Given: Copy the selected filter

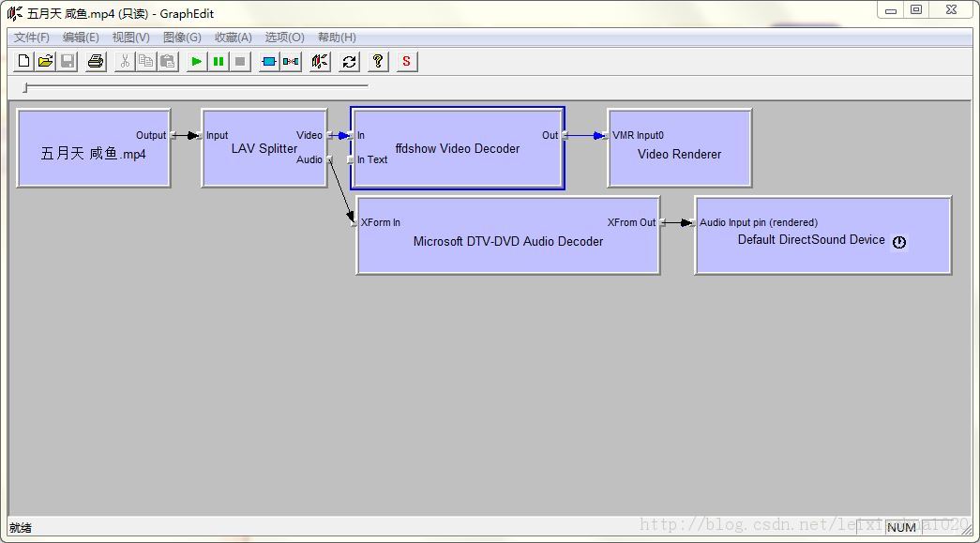Looking at the screenshot, I should (x=146, y=61).
